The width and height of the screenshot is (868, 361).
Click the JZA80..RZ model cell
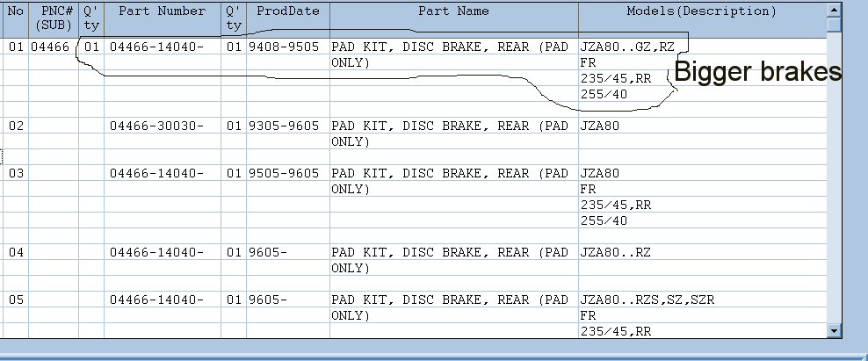(702, 252)
